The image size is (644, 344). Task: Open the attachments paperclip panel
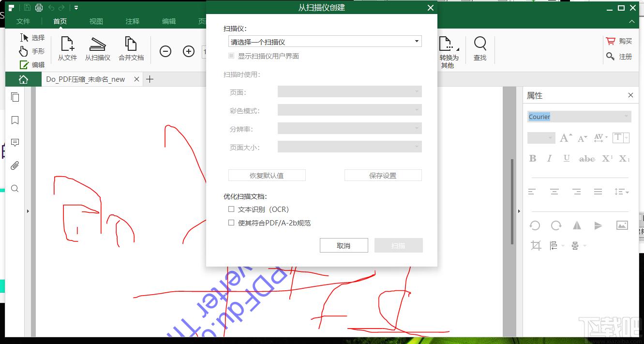tap(15, 165)
